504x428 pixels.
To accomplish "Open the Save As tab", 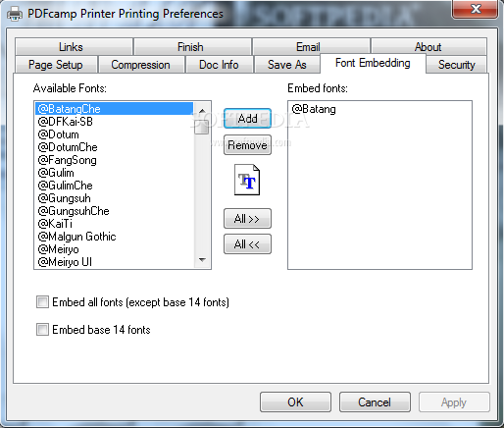I will pos(287,65).
